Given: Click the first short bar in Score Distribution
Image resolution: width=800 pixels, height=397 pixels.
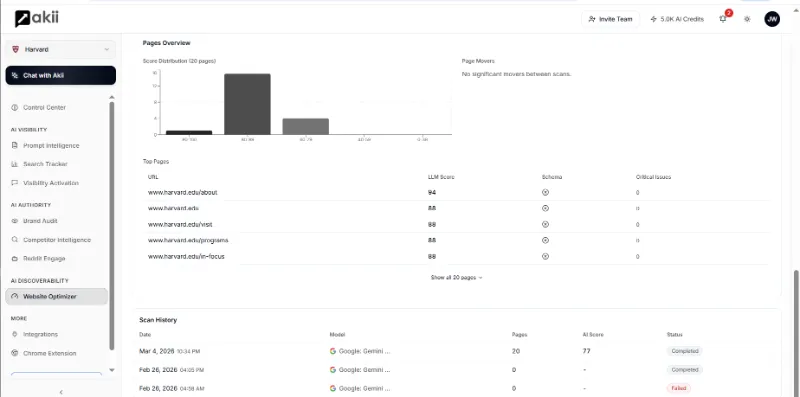Looking at the screenshot, I should [189, 132].
